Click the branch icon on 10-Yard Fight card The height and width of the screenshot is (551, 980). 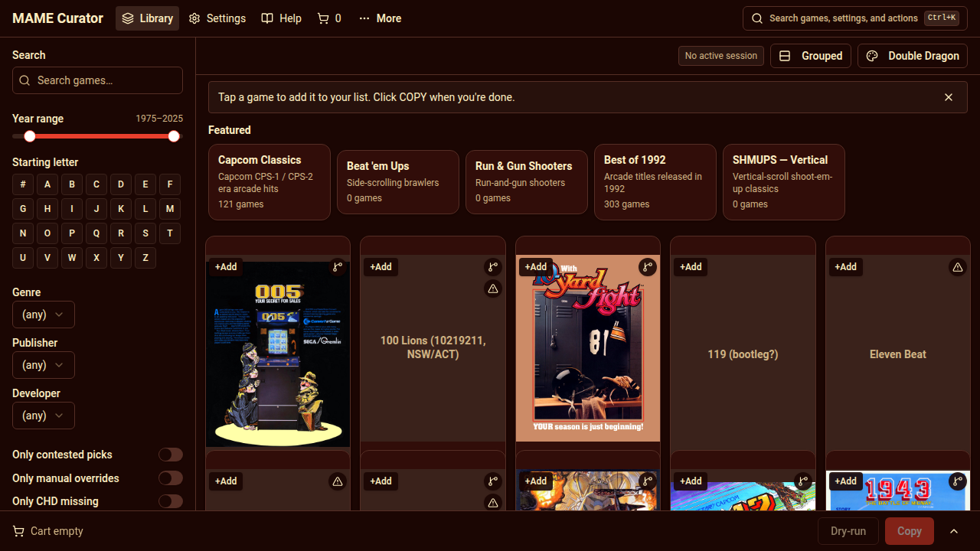[x=648, y=267]
